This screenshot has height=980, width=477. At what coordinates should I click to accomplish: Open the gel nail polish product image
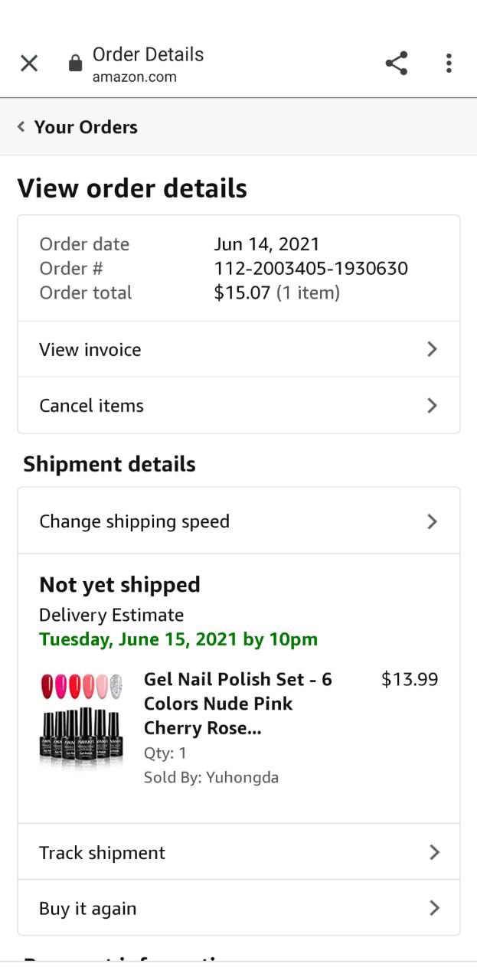tap(82, 718)
